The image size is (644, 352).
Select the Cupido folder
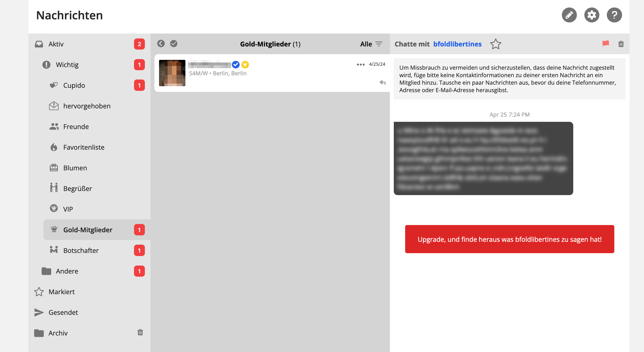pyautogui.click(x=74, y=85)
